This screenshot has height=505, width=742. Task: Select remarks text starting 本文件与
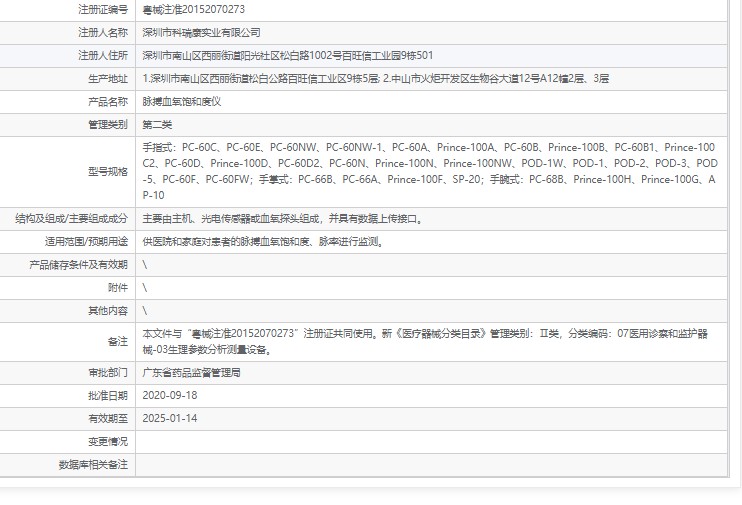click(425, 342)
